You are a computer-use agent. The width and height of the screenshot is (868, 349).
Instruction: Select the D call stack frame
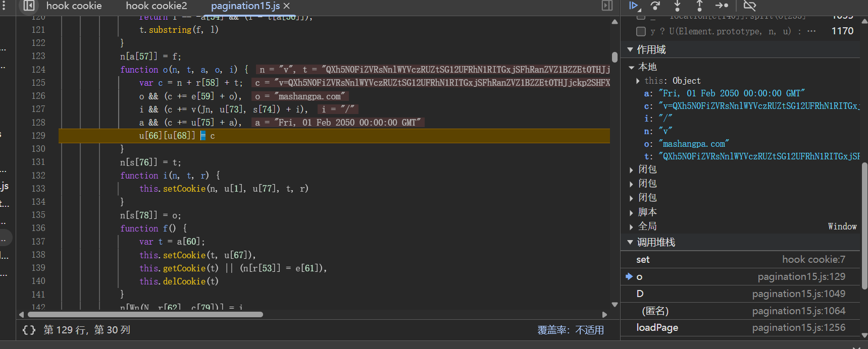coord(740,294)
